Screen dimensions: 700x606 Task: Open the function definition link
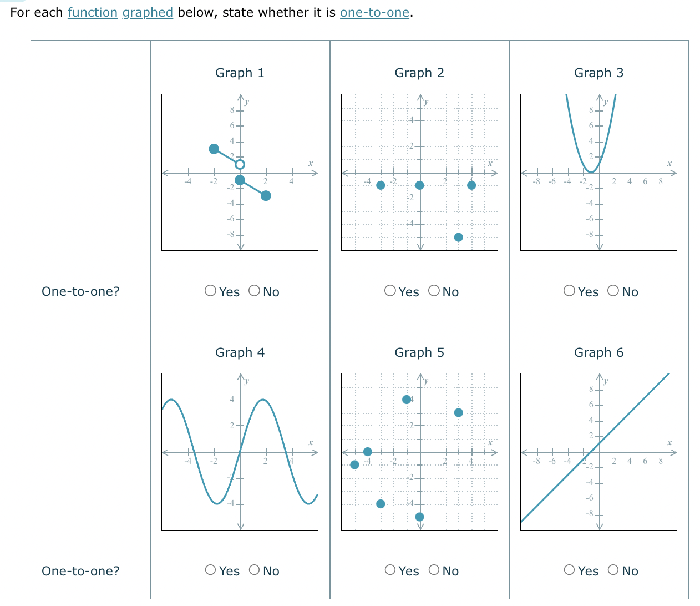pyautogui.click(x=92, y=12)
